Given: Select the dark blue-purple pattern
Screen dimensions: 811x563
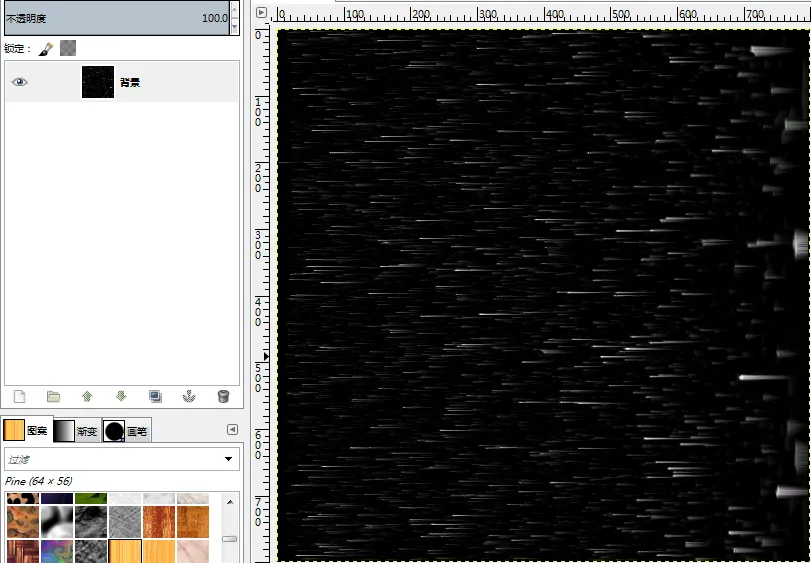Looking at the screenshot, I should pos(57,498).
